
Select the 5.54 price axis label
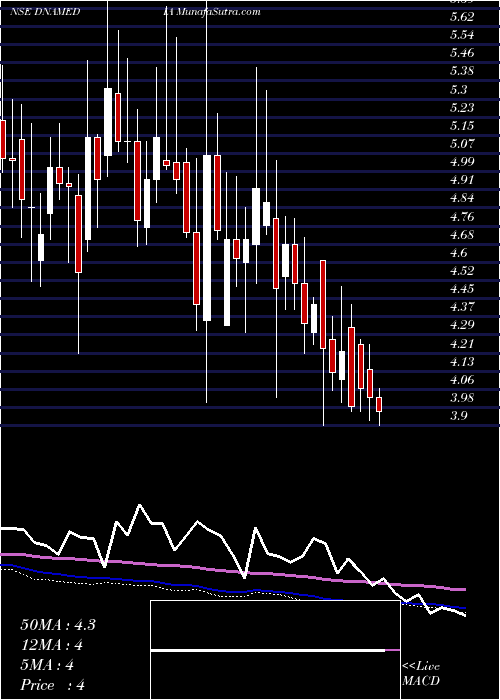click(x=462, y=35)
